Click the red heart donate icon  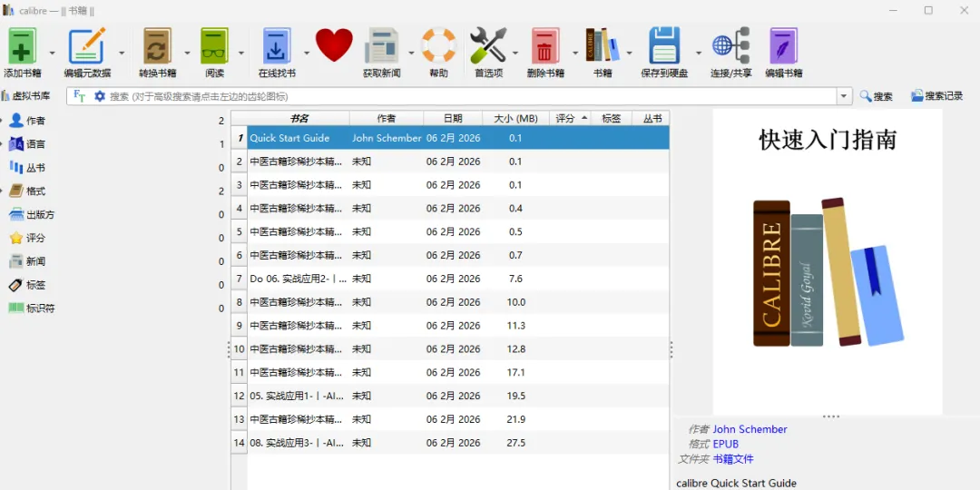334,44
